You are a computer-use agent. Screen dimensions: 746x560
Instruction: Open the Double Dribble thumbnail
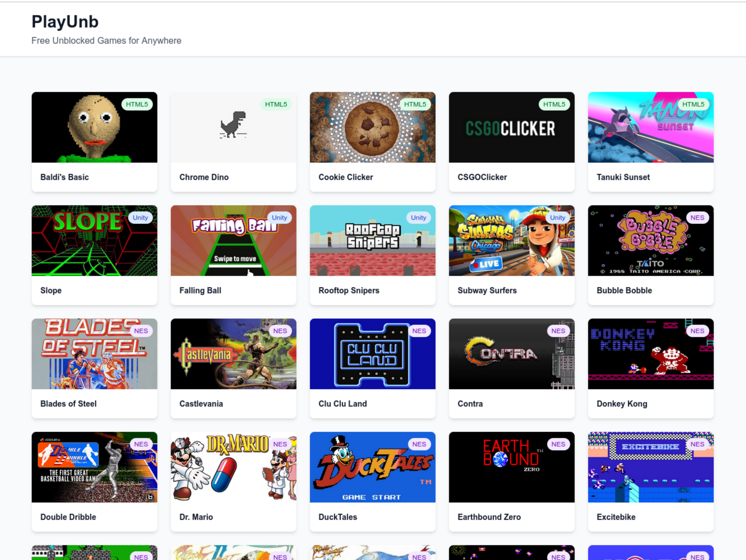tap(95, 467)
